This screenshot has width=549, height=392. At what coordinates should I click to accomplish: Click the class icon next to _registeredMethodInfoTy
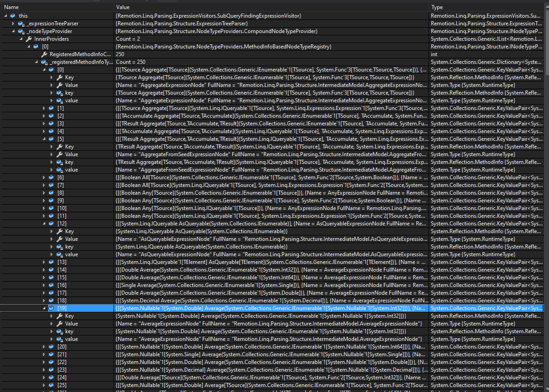tap(45, 62)
